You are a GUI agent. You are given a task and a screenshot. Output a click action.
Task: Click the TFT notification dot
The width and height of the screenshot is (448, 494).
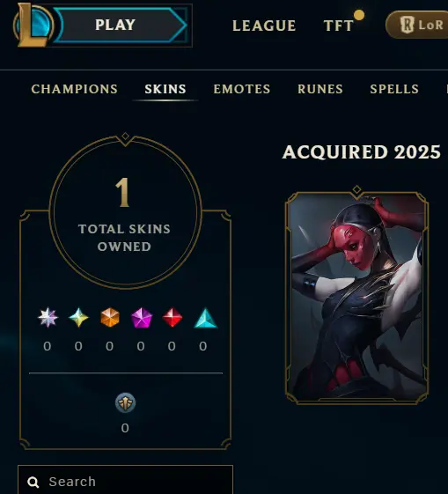359,15
